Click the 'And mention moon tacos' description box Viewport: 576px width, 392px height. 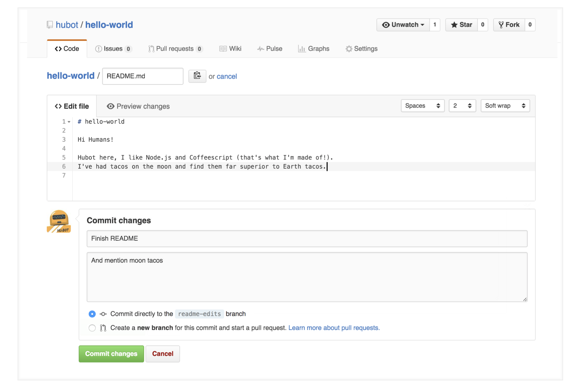point(307,277)
